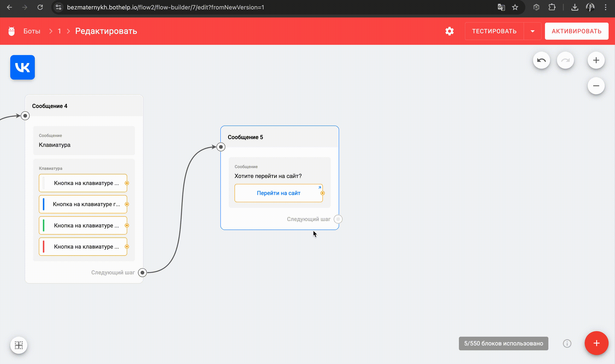Image resolution: width=615 pixels, height=364 pixels.
Task: Click Сообщение 5 next step connector
Action: click(338, 219)
